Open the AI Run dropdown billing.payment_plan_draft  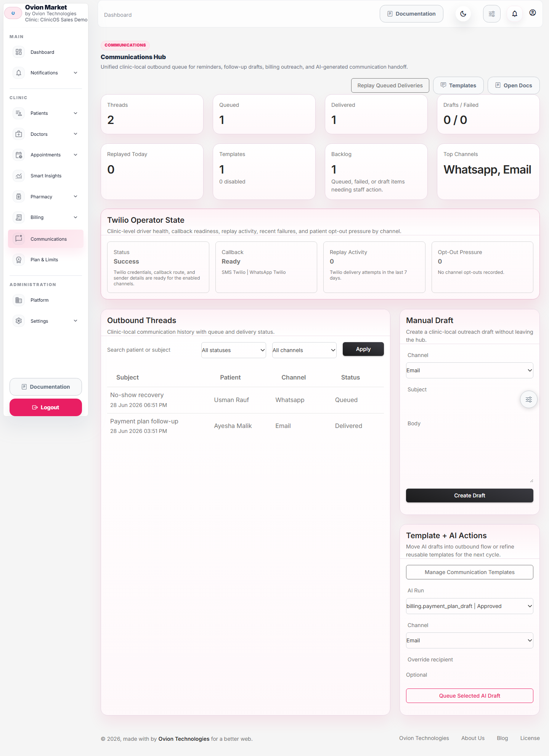coord(470,606)
